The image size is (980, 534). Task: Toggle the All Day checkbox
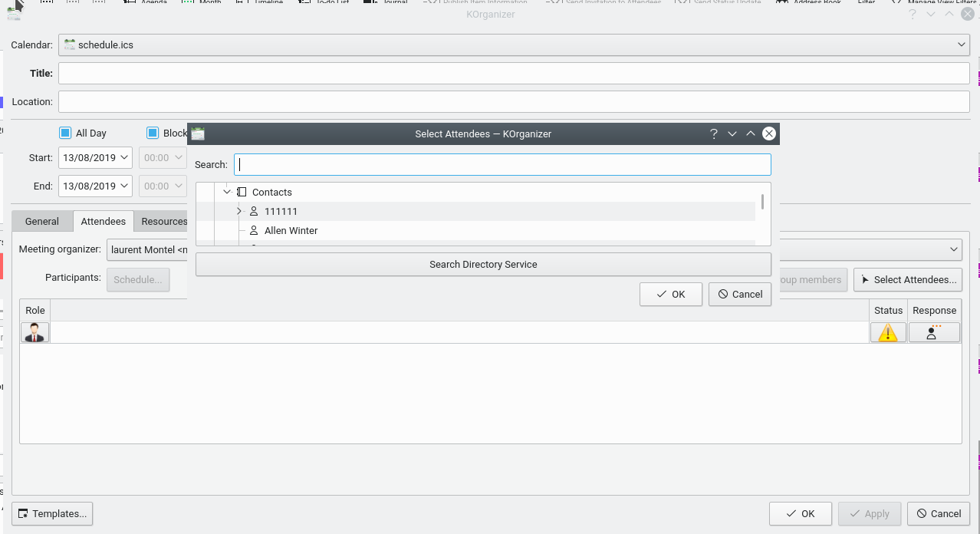[65, 133]
